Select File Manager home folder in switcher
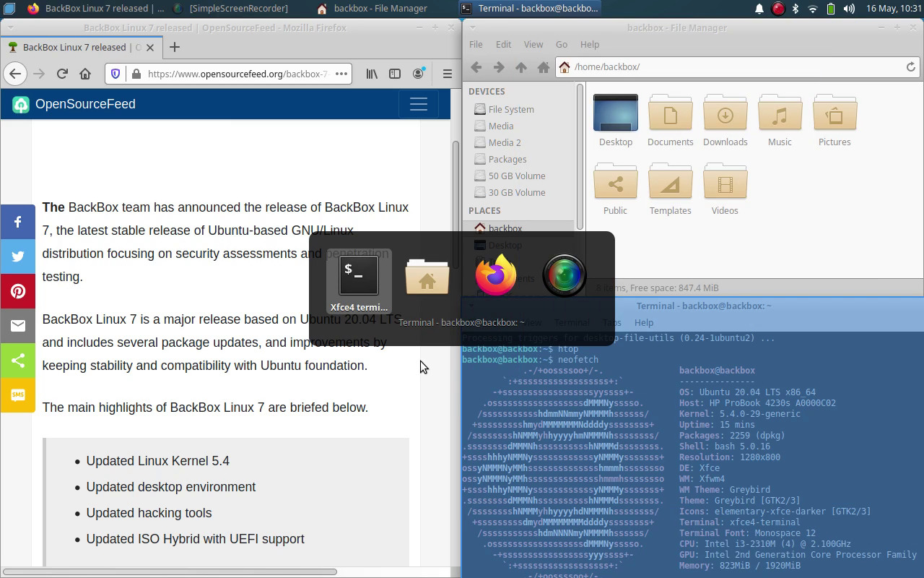The image size is (924, 578). click(x=427, y=277)
